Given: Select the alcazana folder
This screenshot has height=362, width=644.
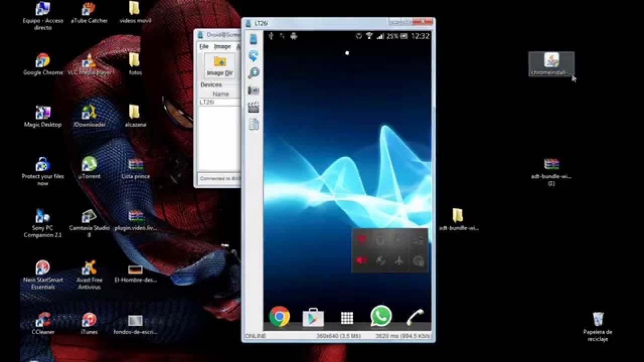Looking at the screenshot, I should (x=135, y=116).
